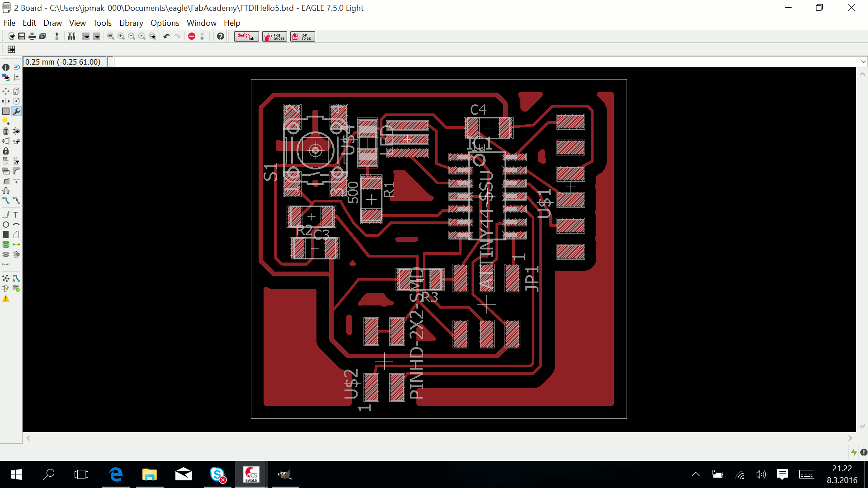Select the Circle draw tool
868x488 pixels.
point(6,225)
